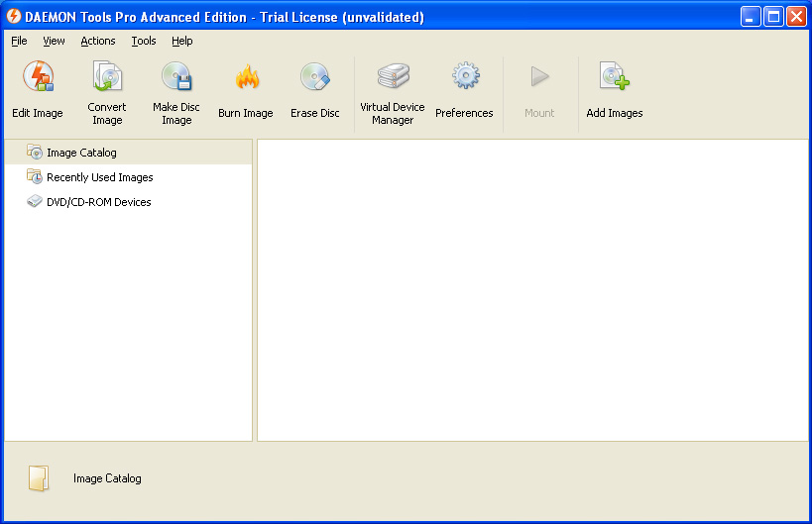Screen dimensions: 812x524
Task: Open the Edit Image tool
Action: 38,90
